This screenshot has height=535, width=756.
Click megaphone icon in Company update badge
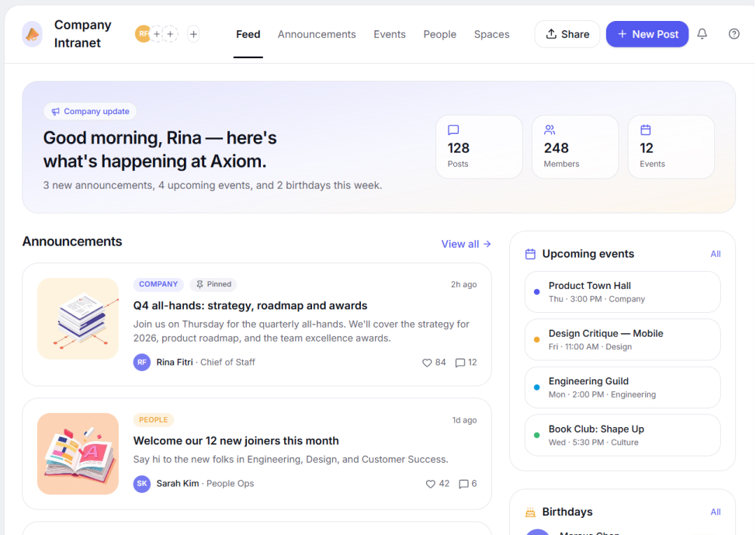tap(55, 112)
